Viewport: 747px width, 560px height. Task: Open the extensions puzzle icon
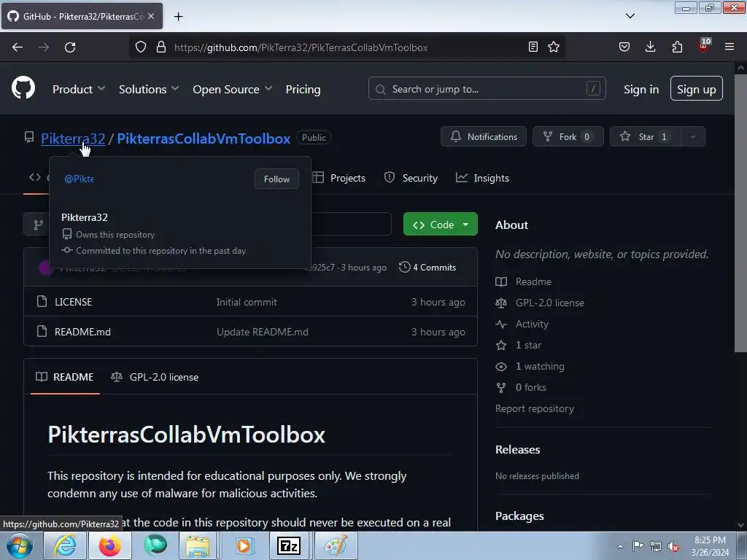tap(677, 47)
